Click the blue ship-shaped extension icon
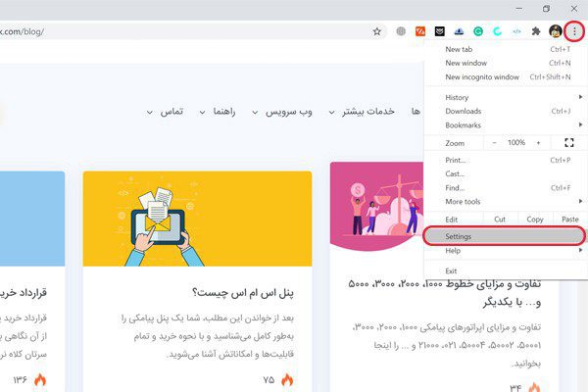The image size is (588, 392). [x=459, y=31]
